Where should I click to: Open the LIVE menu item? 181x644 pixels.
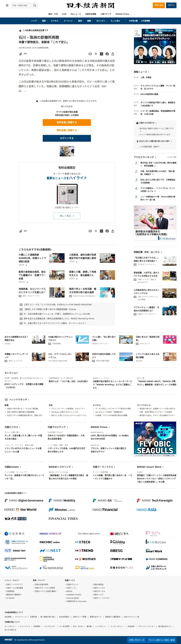click(64, 14)
